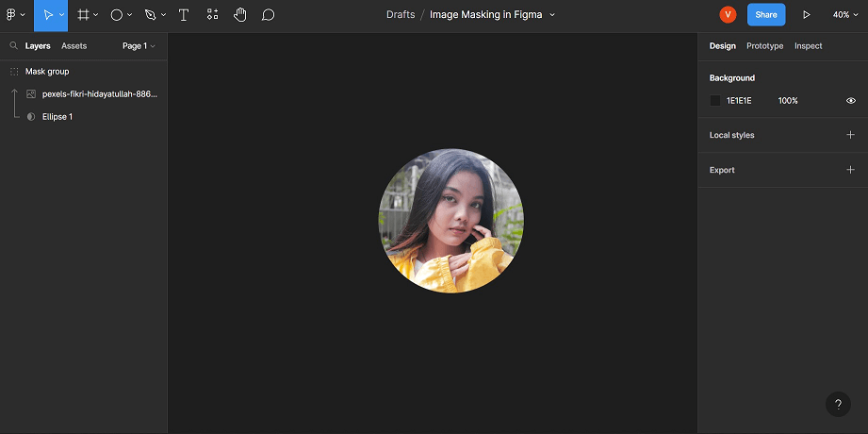Open the Drafts breadcrumb link
Image resolution: width=868 pixels, height=434 pixels.
(401, 15)
